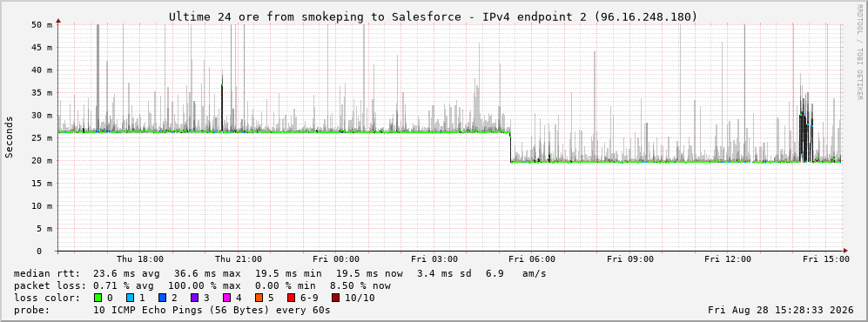Click the Fri 00:00 time axis label

pyautogui.click(x=336, y=259)
